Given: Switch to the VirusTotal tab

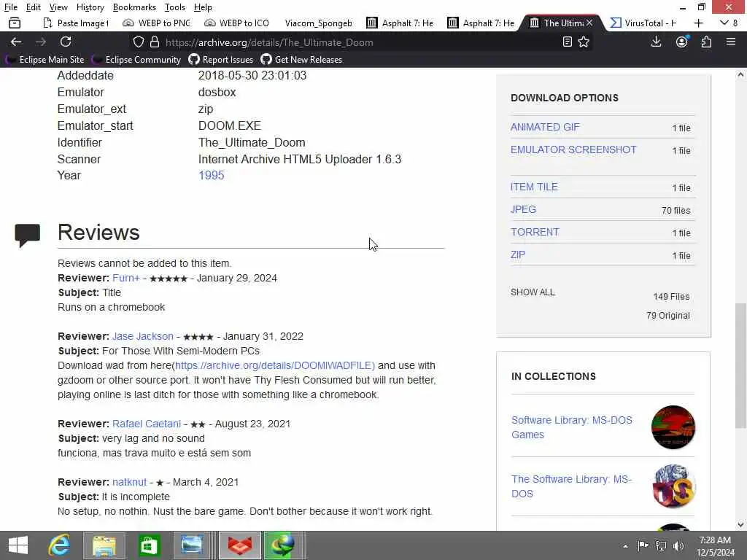Looking at the screenshot, I should pos(644,23).
